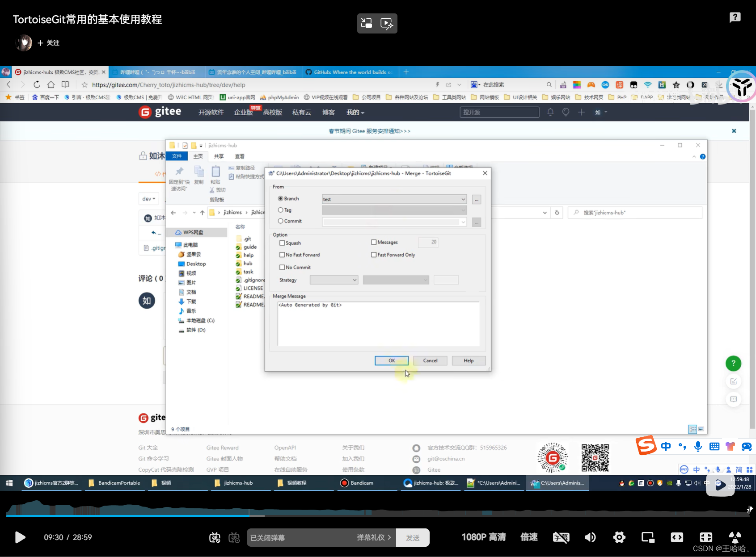Open the dev branch dropdown on Gitee

click(x=149, y=199)
